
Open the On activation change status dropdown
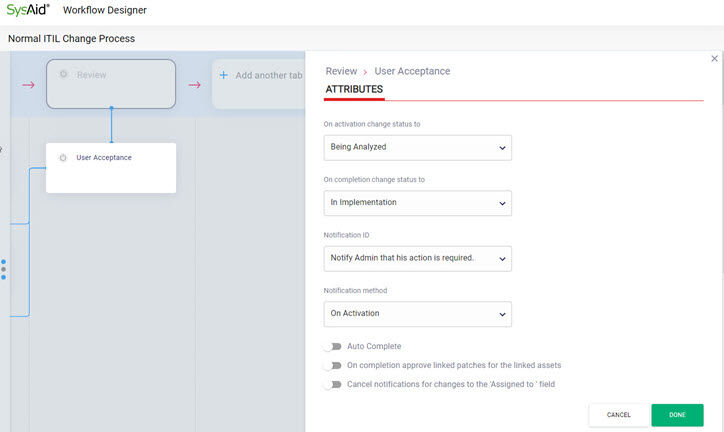(417, 148)
